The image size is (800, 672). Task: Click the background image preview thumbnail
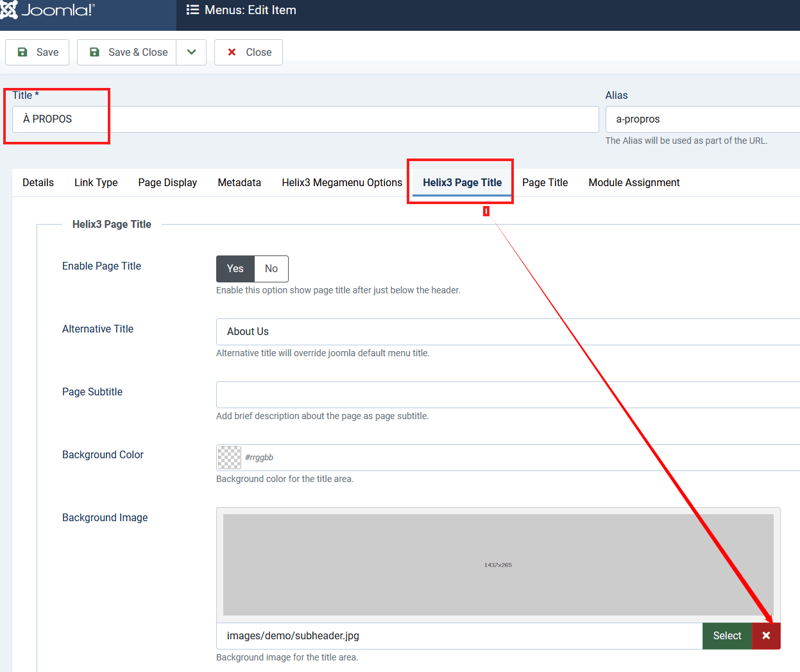pos(498,565)
